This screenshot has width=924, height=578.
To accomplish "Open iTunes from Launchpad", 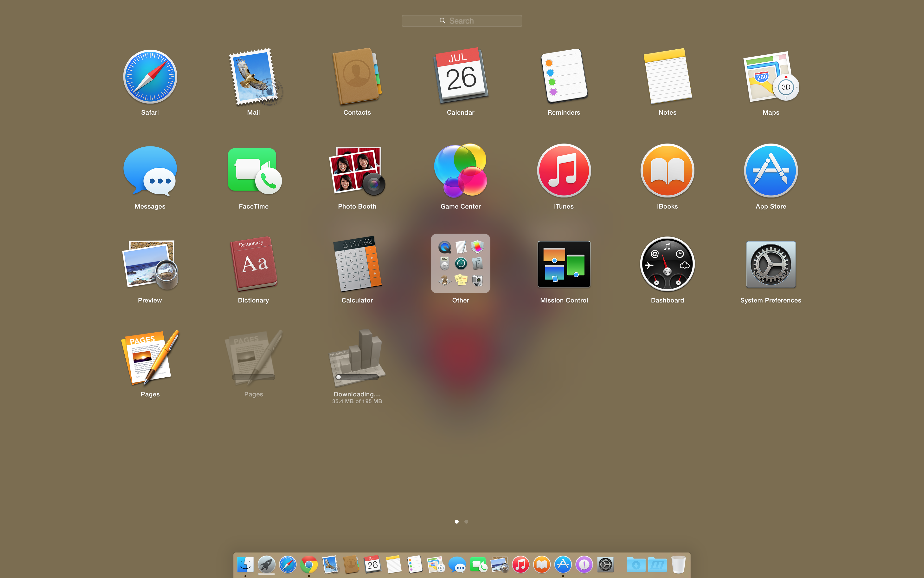I will [x=564, y=171].
